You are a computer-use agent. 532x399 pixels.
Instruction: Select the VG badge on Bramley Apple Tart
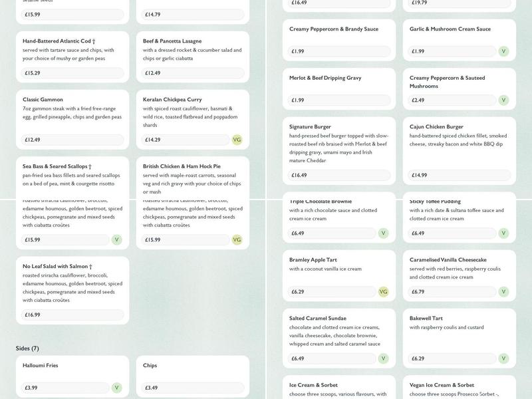pos(383,291)
